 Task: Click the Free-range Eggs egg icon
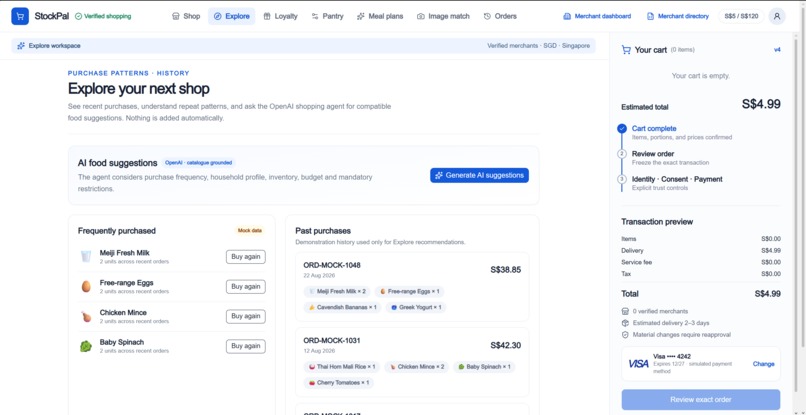pos(86,286)
